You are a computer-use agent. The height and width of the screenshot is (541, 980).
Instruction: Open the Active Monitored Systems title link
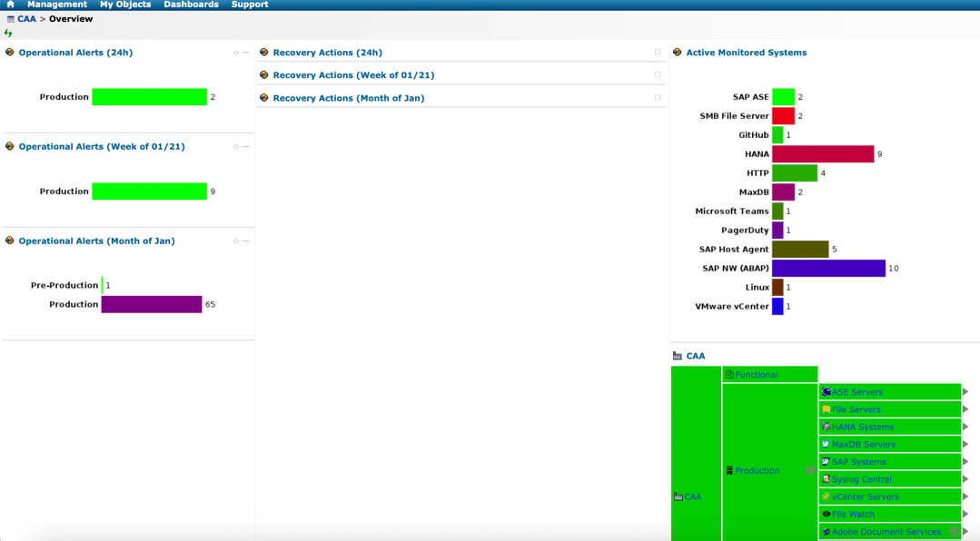(x=747, y=53)
